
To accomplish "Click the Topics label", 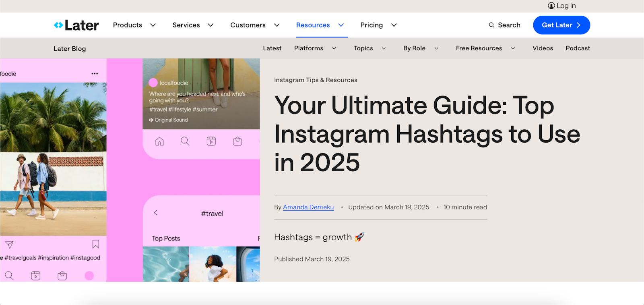I will click(363, 48).
